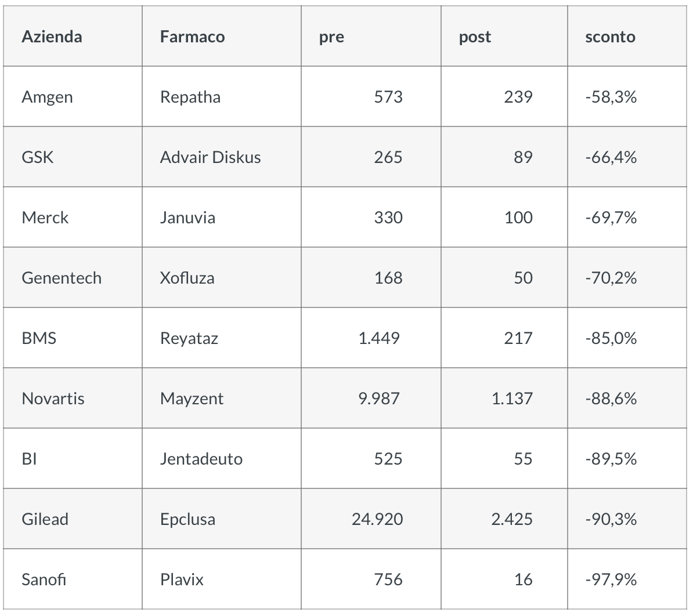This screenshot has width=693, height=616.
Task: Select the Novartis company cell
Action: [x=53, y=398]
